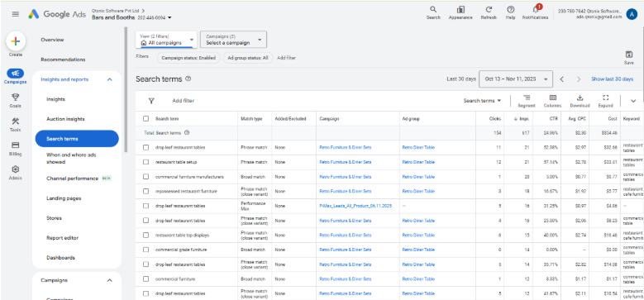The image size is (644, 300).
Task: Open P-Max_Leads_All_Product campaign link
Action: (355, 206)
